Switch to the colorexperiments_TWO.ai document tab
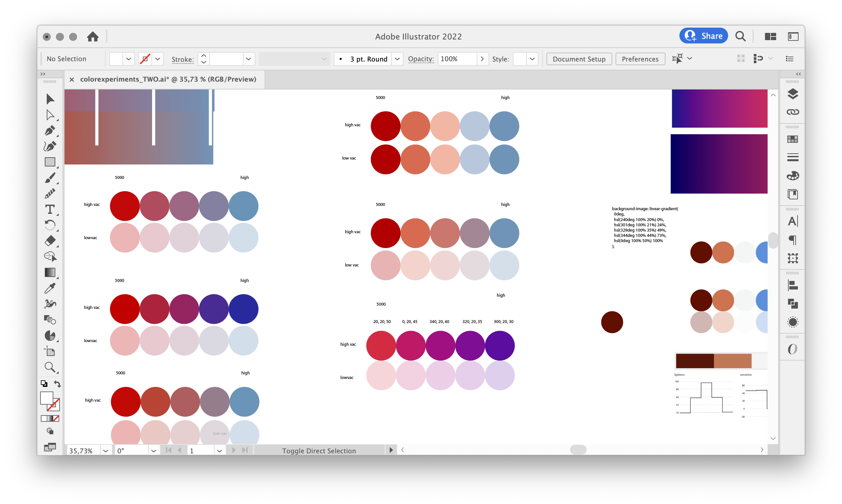 [168, 79]
